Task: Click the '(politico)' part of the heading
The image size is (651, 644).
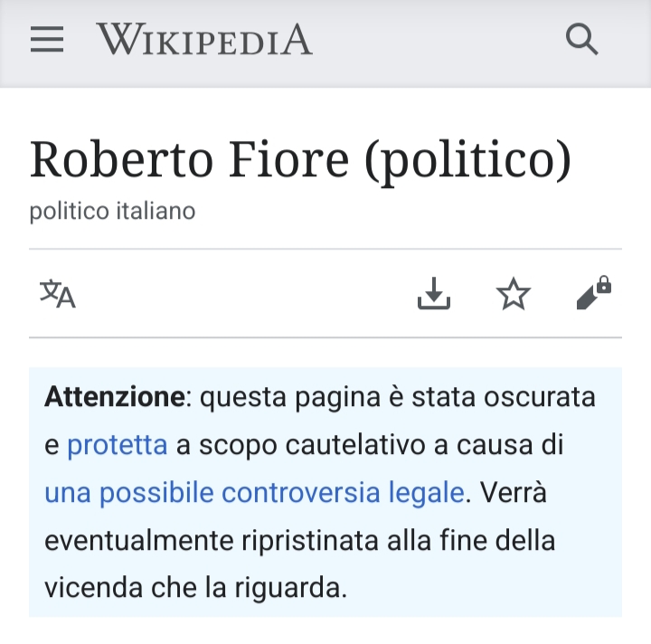Action: (x=468, y=162)
